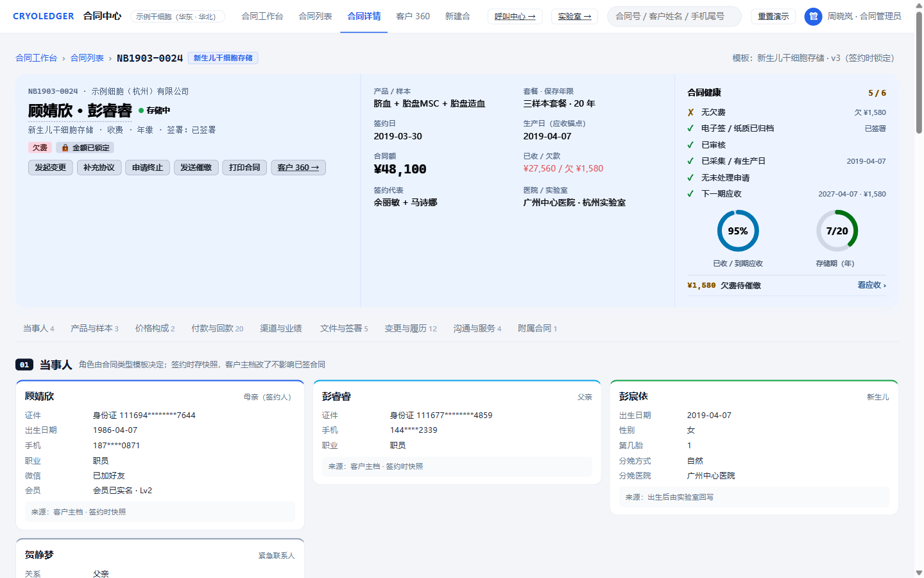Click the 打印合同 button
Viewport: 924px width, 578px height.
(244, 168)
